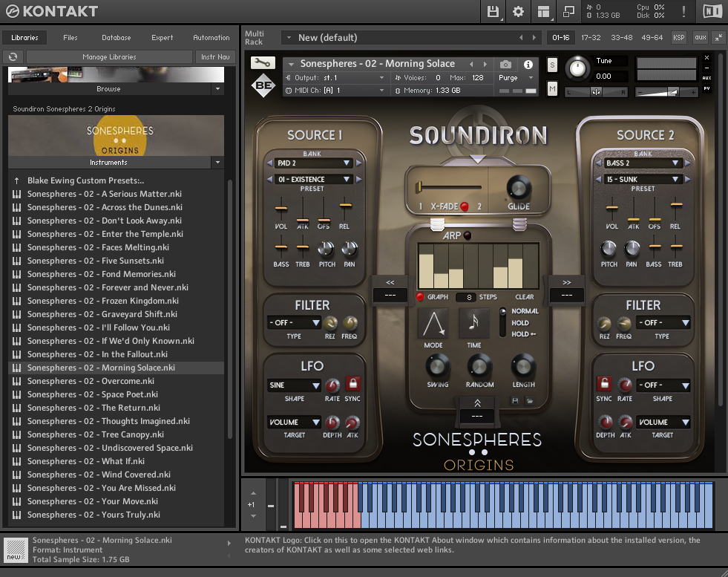Click the Instr Nav button
Screen dimensions: 728x577
[x=215, y=56]
